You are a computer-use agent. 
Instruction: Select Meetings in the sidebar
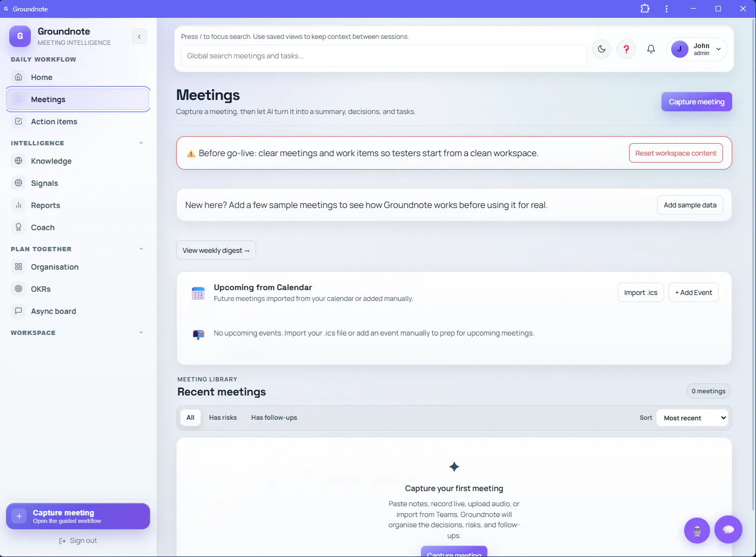click(78, 99)
